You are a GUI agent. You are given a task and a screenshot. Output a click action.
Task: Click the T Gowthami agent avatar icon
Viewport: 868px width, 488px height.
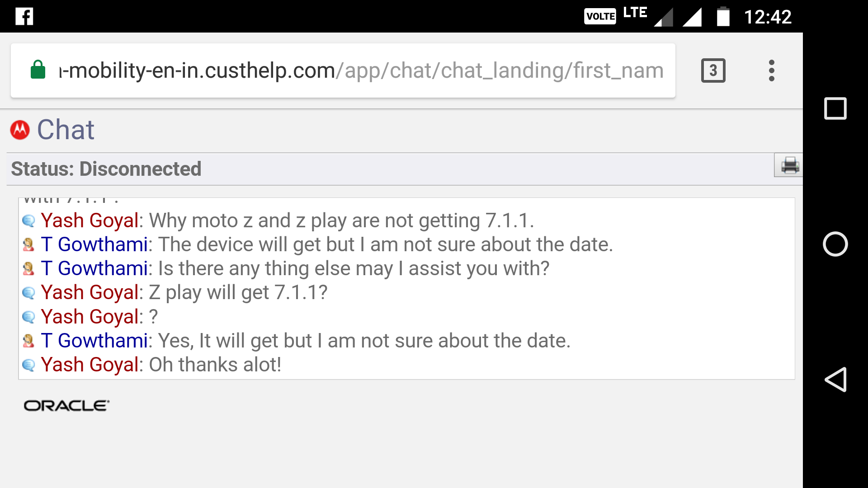[28, 244]
